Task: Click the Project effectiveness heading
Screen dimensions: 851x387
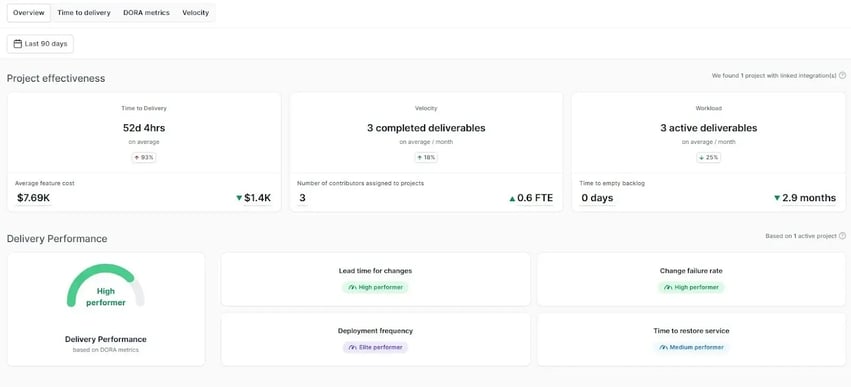Action: pos(56,78)
